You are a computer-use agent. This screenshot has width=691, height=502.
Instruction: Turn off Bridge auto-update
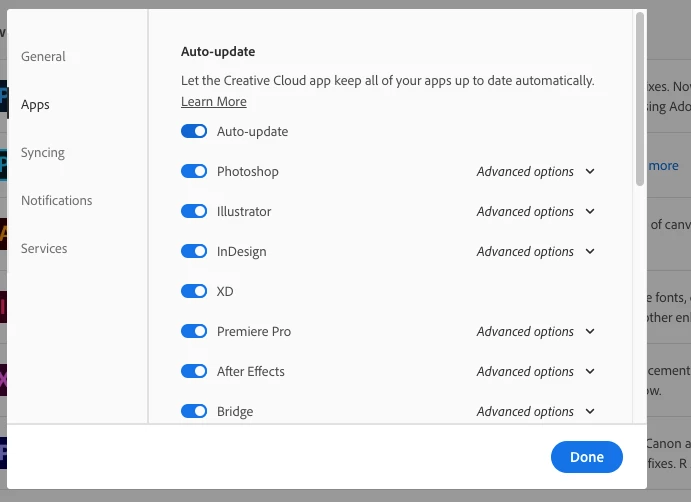[x=194, y=411]
